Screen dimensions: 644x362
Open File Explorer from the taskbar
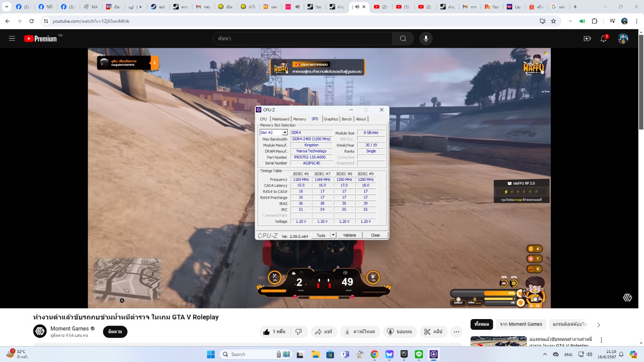pyautogui.click(x=316, y=354)
